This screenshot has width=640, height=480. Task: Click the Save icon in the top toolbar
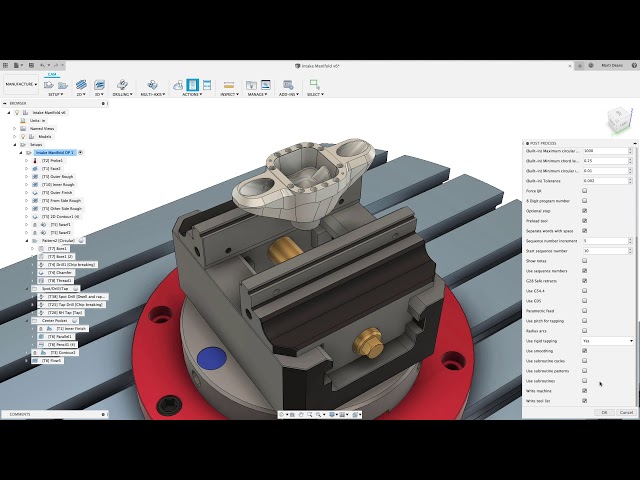tap(31, 65)
